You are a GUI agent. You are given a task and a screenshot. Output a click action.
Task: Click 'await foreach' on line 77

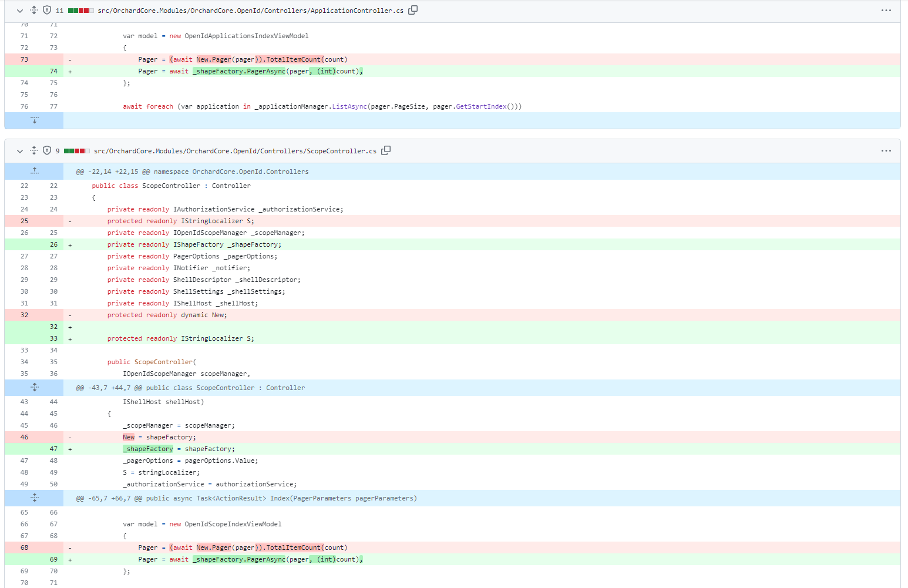point(148,106)
